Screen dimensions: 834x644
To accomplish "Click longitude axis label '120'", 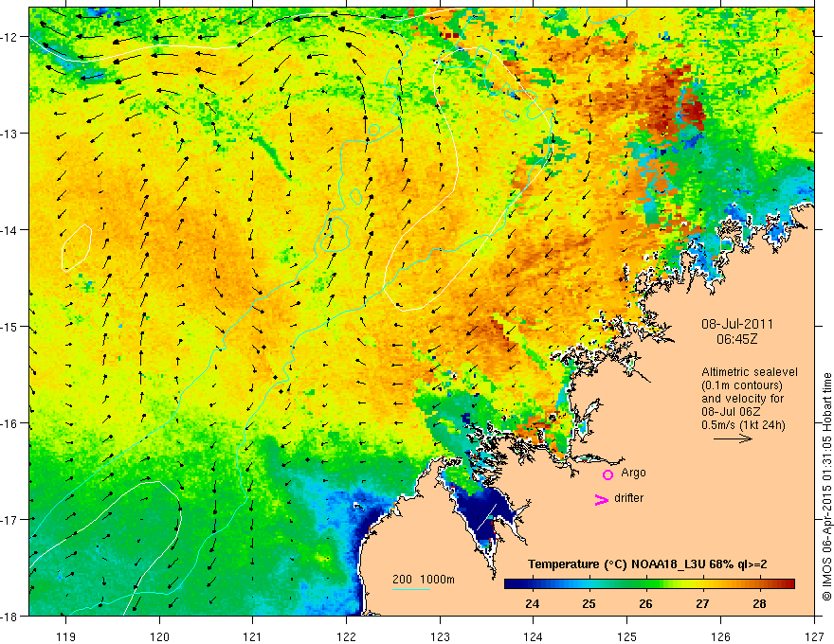I will tap(159, 636).
